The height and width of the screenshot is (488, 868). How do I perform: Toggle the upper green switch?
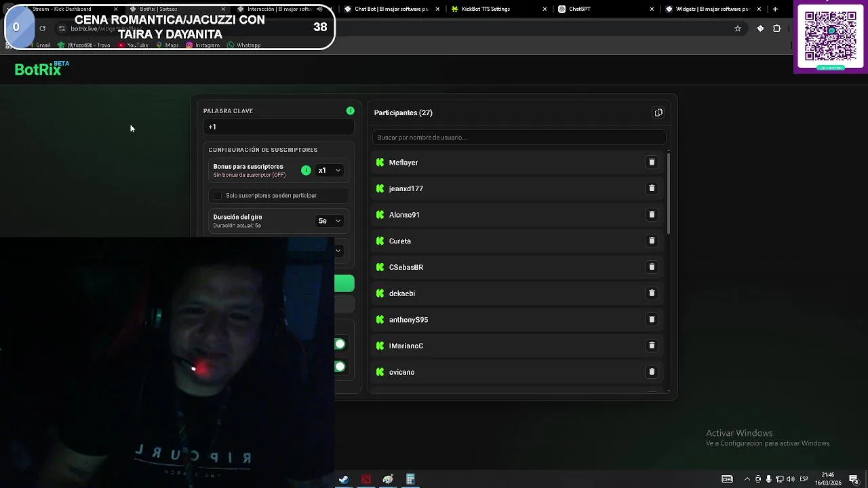[x=340, y=344]
